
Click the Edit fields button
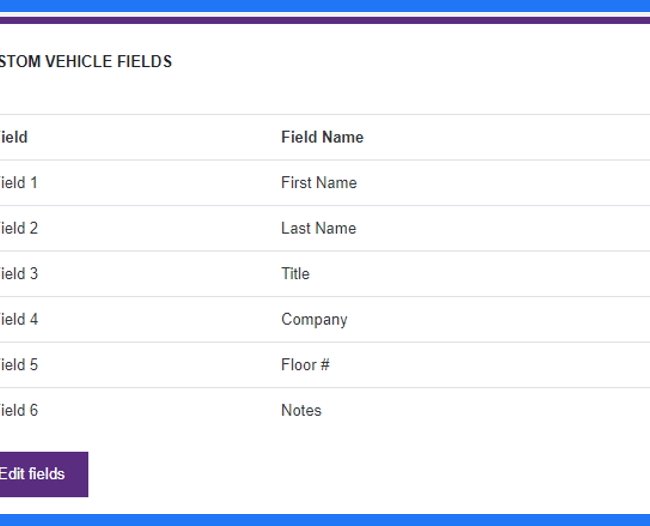coord(44,474)
